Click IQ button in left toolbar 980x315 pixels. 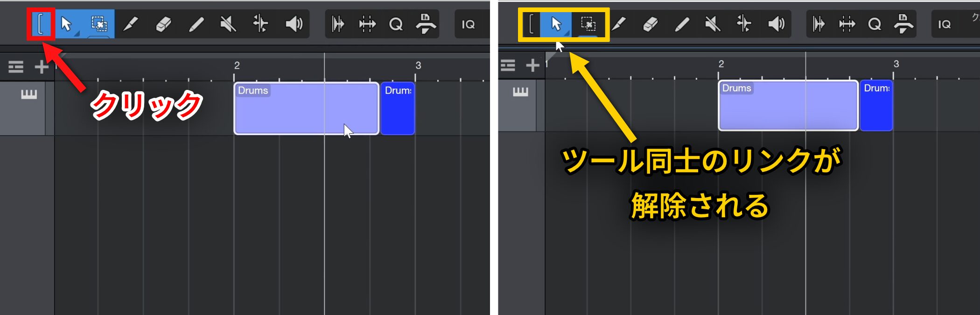[468, 24]
